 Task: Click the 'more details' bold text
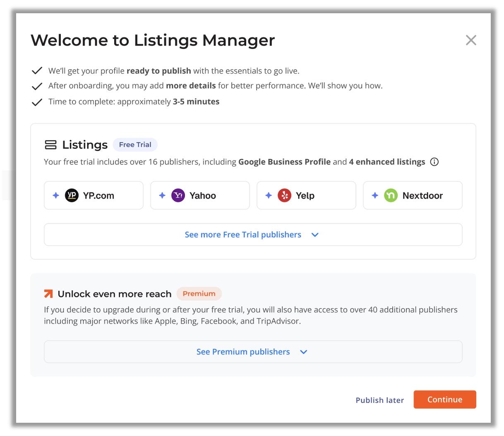(191, 86)
